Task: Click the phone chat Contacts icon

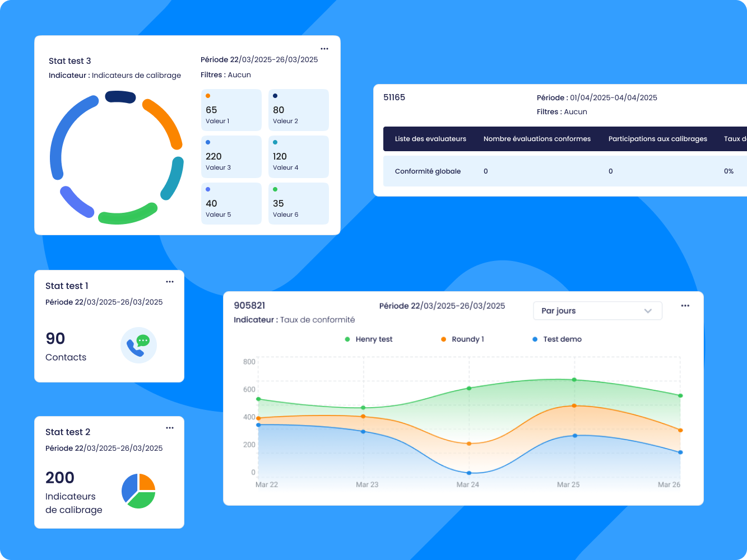Action: tap(138, 345)
